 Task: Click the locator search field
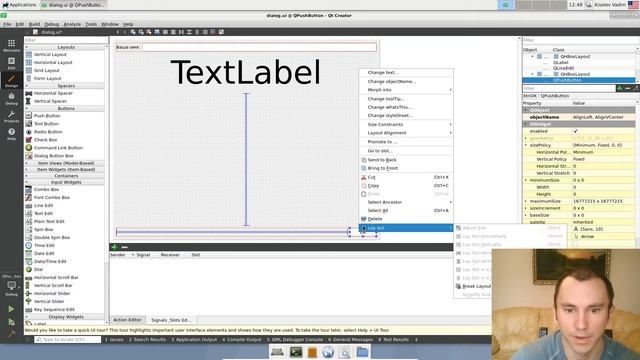pos(67,340)
